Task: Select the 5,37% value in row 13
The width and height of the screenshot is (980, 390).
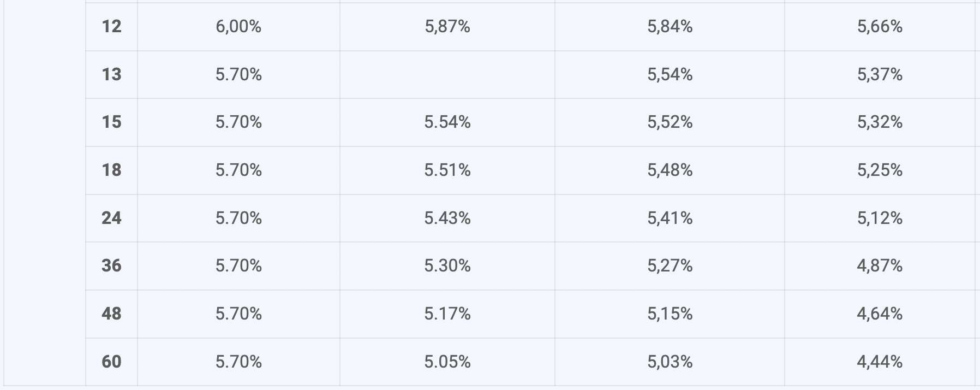Action: click(880, 75)
